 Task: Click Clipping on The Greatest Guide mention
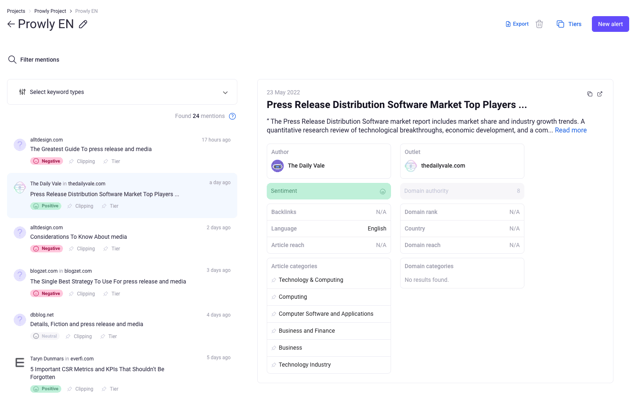pos(82,161)
